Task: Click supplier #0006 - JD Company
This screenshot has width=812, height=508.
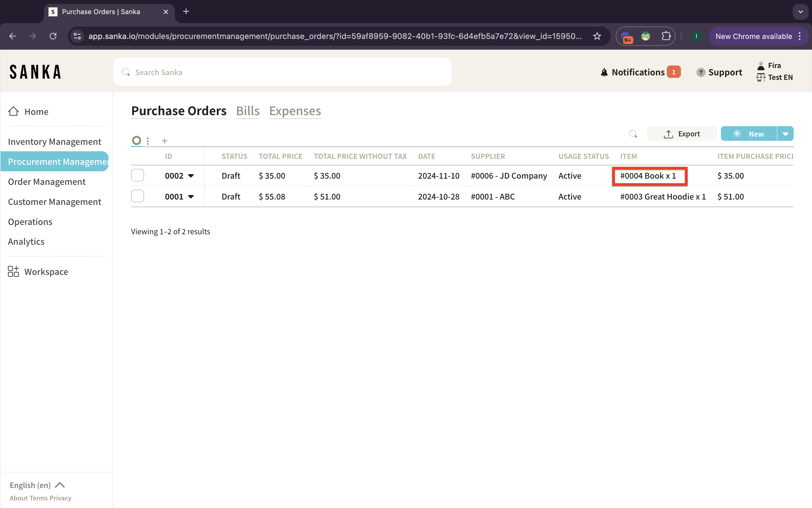Action: point(509,176)
